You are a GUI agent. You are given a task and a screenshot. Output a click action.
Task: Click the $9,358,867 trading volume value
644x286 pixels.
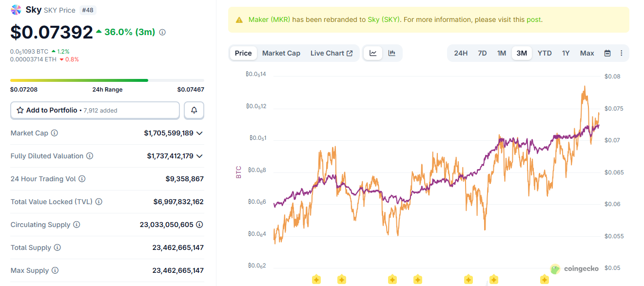(185, 179)
